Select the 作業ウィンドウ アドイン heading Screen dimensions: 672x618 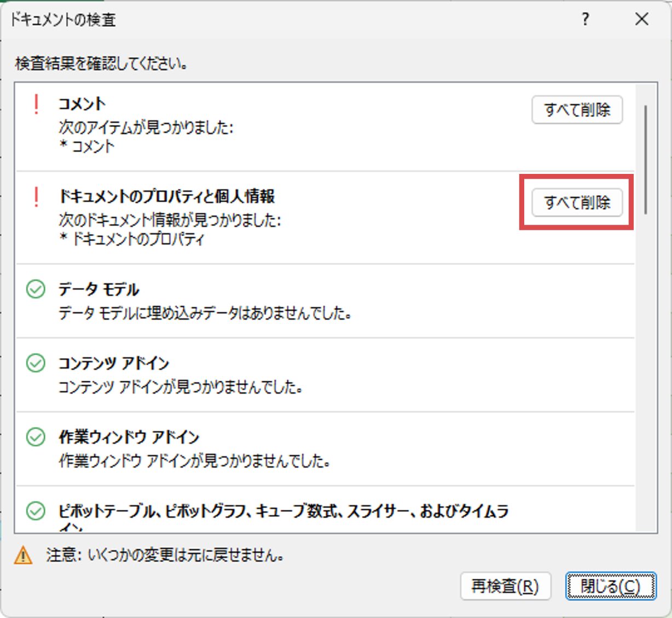(x=129, y=437)
